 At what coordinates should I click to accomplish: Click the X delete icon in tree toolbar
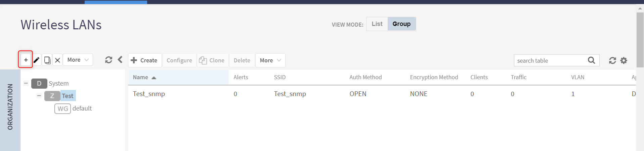(x=57, y=60)
